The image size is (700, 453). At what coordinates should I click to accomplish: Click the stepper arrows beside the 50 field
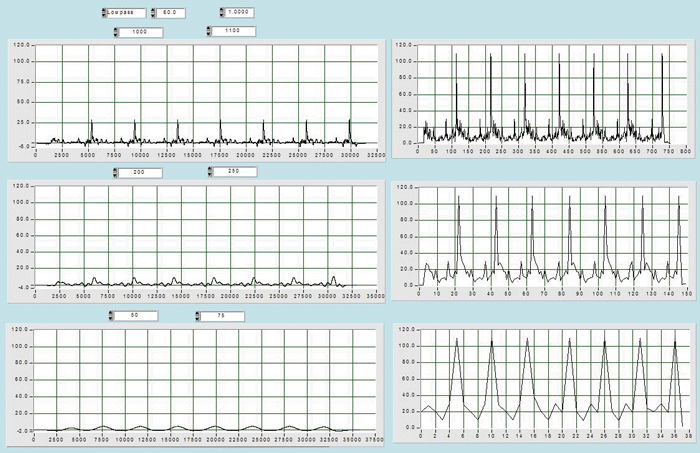[x=111, y=316]
